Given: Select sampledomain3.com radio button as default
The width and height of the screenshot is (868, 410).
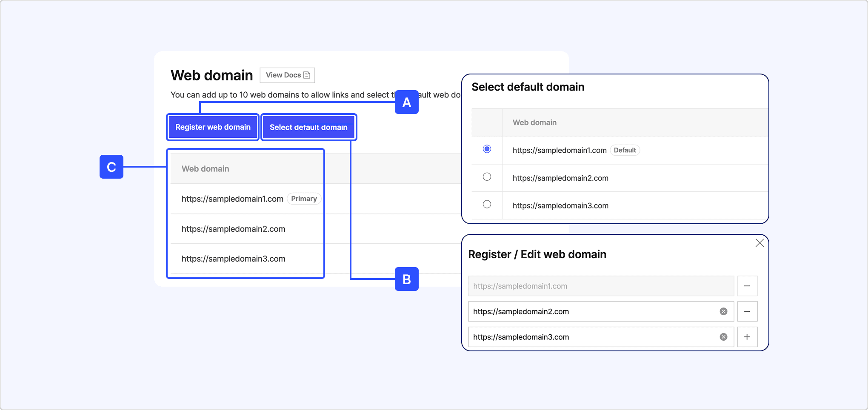Looking at the screenshot, I should pyautogui.click(x=487, y=205).
